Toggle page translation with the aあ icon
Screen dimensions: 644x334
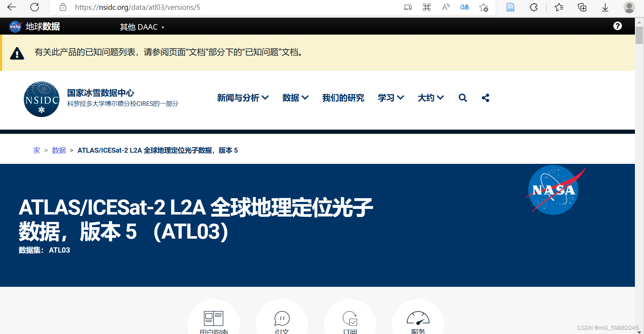pyautogui.click(x=465, y=7)
